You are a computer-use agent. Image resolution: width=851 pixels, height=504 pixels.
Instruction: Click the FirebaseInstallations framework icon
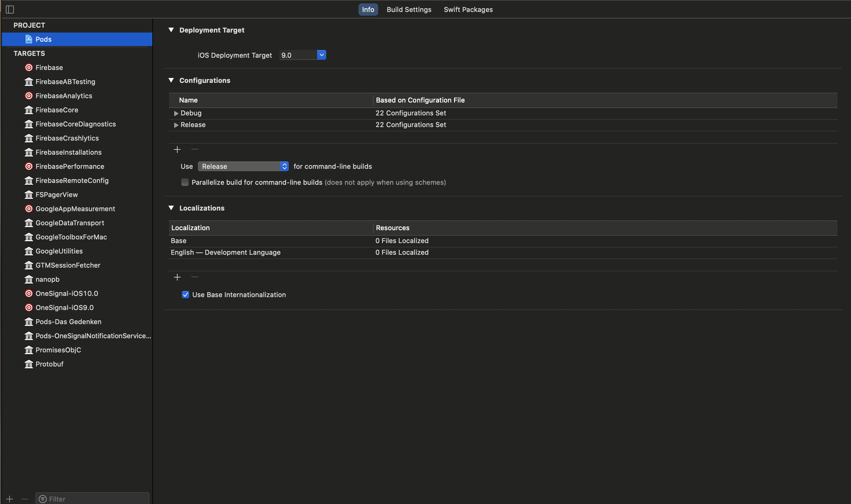point(29,153)
